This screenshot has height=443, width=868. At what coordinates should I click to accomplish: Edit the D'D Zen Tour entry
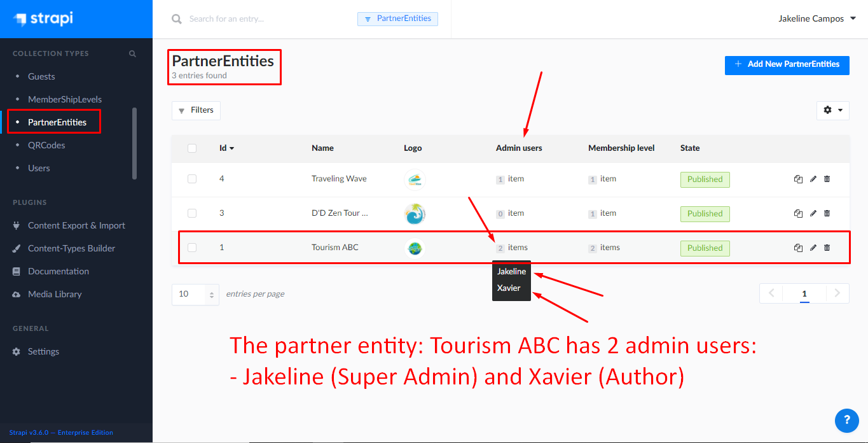click(813, 213)
